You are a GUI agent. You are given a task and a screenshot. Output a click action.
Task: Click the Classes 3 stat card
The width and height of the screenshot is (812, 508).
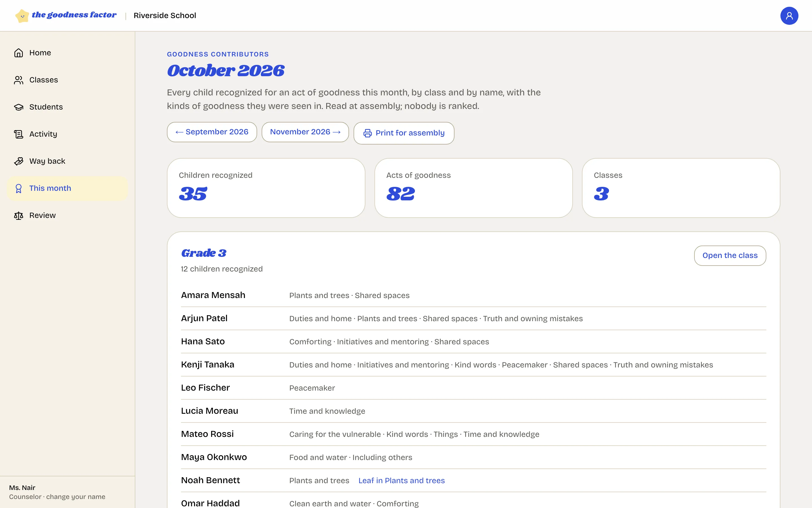click(681, 188)
